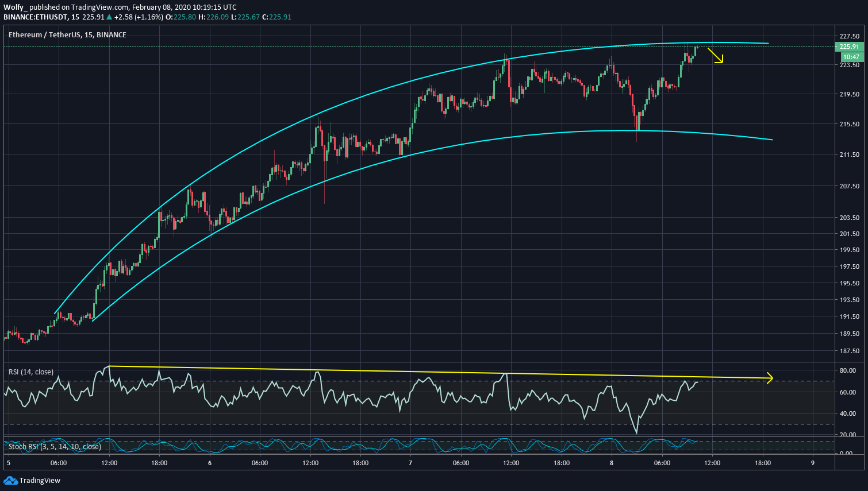Click the day '7' marker on the time axis
This screenshot has width=868, height=491.
pyautogui.click(x=410, y=463)
